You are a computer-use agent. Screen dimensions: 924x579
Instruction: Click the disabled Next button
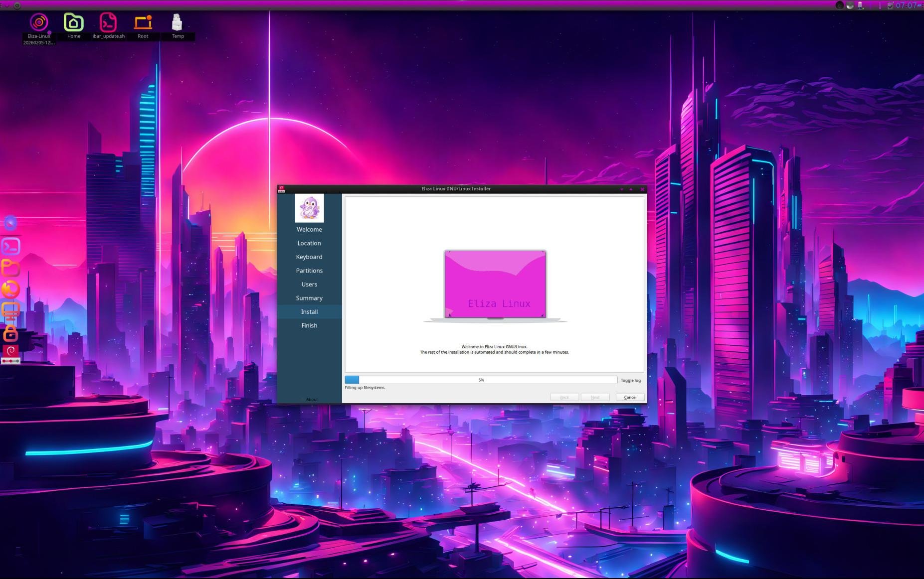point(595,397)
